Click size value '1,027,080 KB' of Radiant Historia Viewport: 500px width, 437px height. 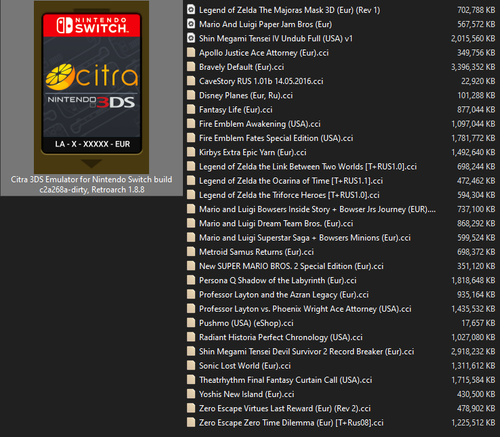click(x=473, y=337)
